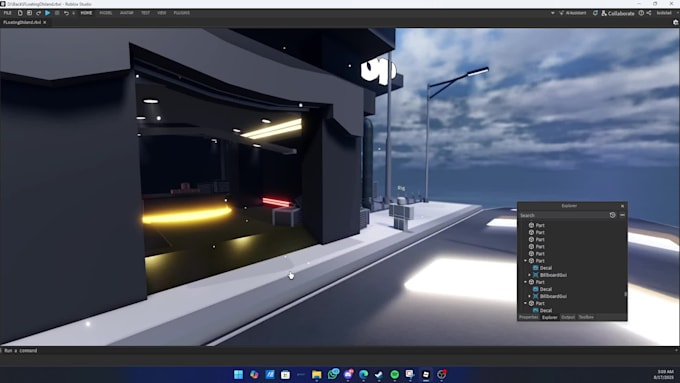Click the filter history icon in Explorer

click(x=612, y=215)
